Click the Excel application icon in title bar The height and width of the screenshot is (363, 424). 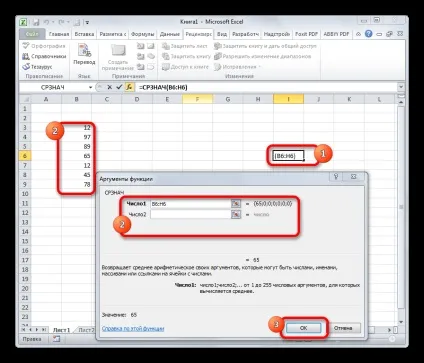point(24,22)
